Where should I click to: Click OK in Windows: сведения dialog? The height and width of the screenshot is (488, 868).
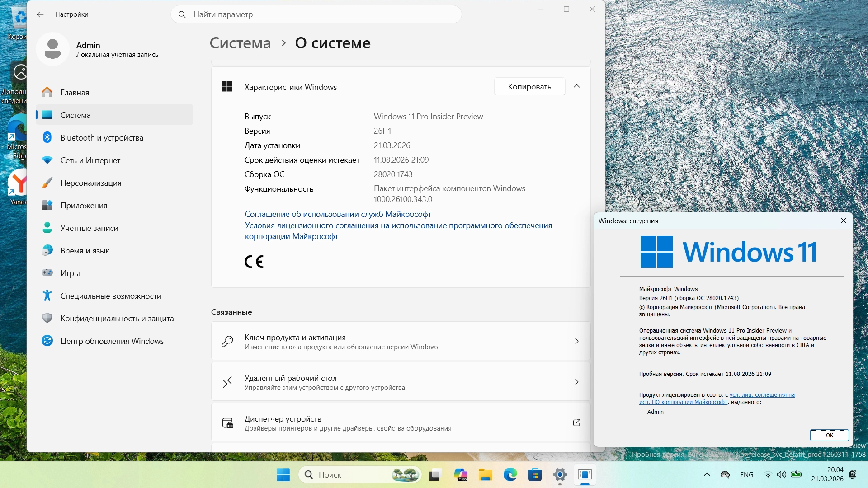pos(829,435)
